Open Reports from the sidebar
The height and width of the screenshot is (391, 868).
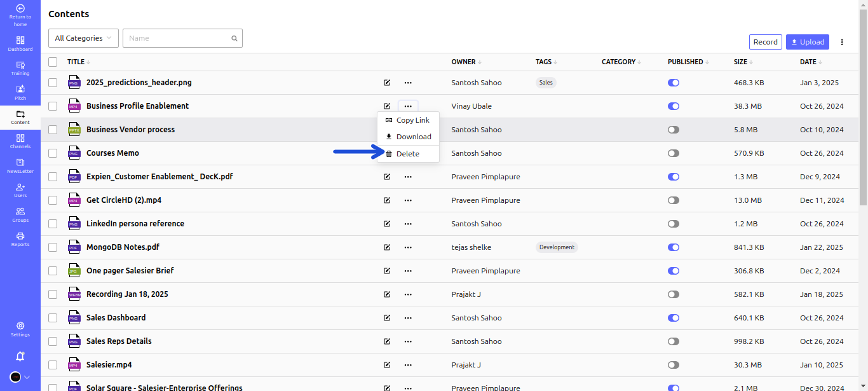click(20, 239)
